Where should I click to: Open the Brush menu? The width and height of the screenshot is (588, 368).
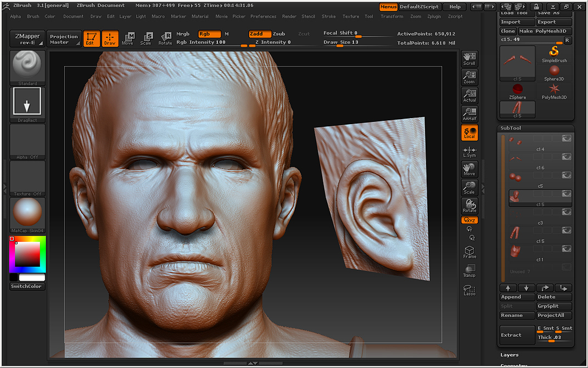pyautogui.click(x=33, y=16)
